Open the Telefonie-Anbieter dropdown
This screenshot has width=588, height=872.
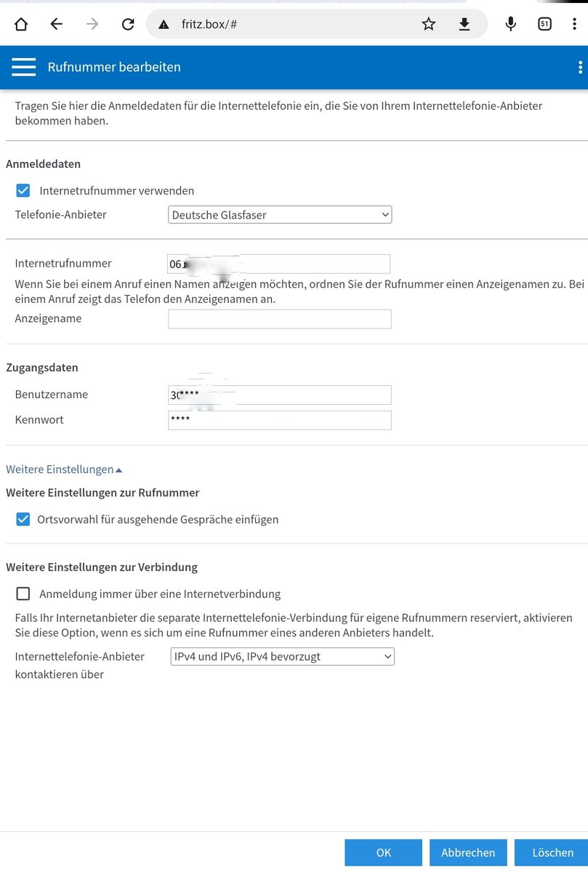[280, 214]
